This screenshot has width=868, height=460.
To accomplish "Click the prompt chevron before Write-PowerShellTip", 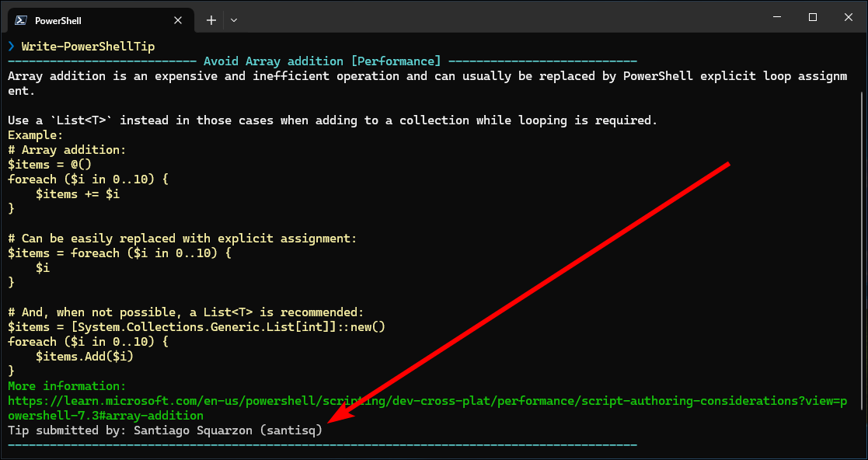I will (12, 47).
